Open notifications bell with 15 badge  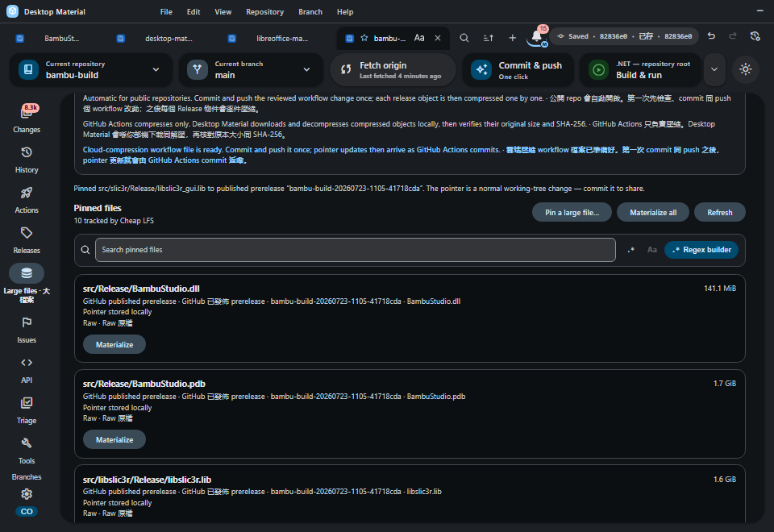point(537,37)
